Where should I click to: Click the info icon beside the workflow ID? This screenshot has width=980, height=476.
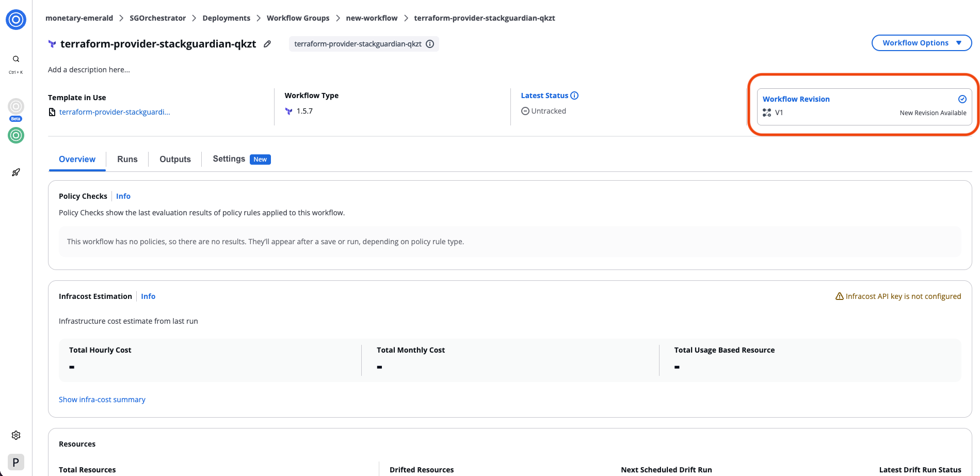point(430,44)
